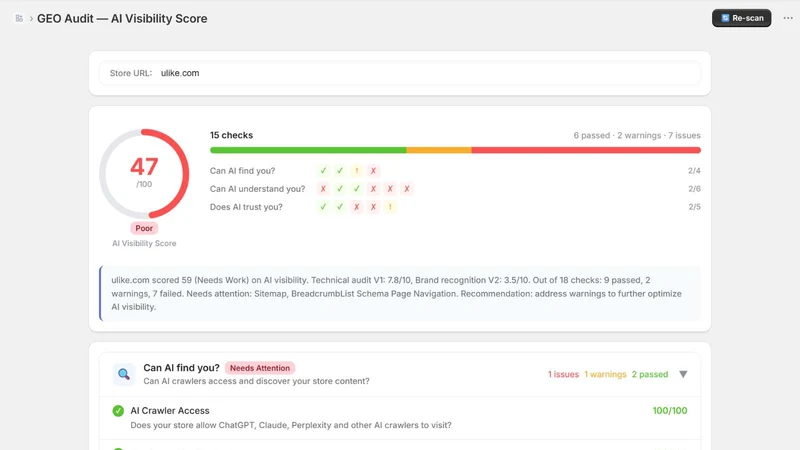Click first green check in 'Can AI understand you?' row
Viewport: 800px width, 450px height.
[340, 189]
